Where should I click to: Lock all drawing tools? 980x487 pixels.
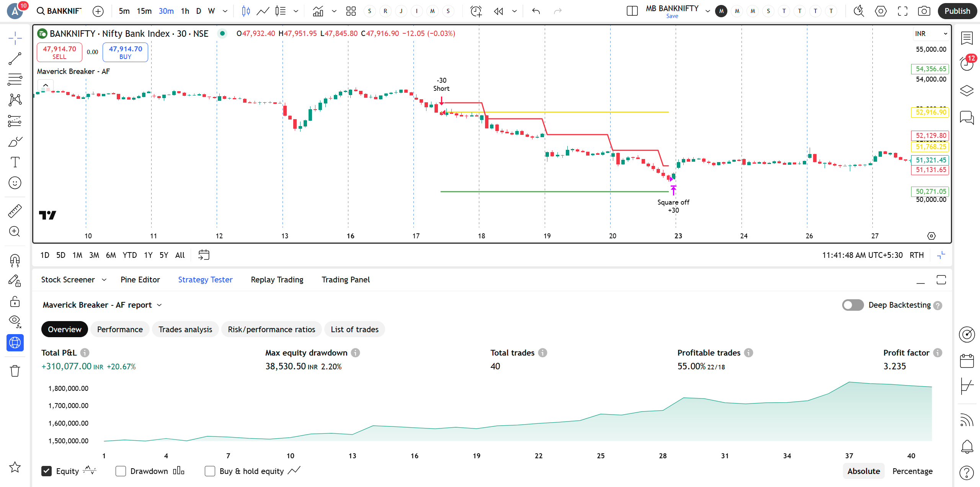[15, 302]
